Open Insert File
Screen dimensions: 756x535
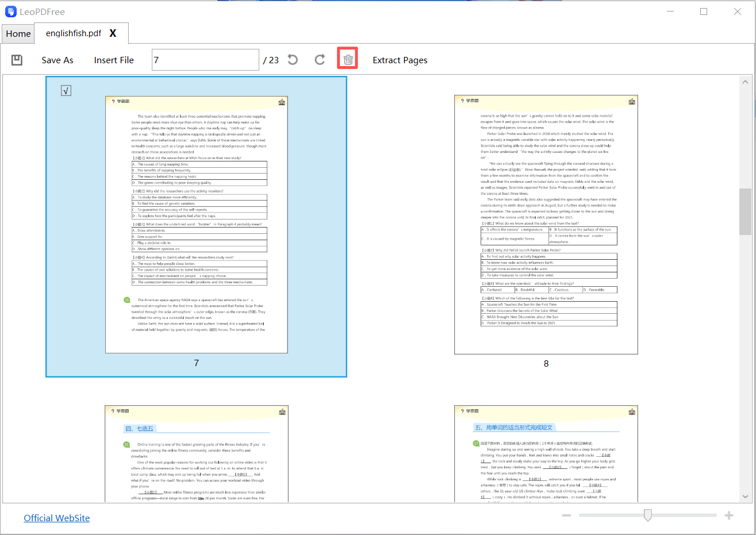[114, 60]
